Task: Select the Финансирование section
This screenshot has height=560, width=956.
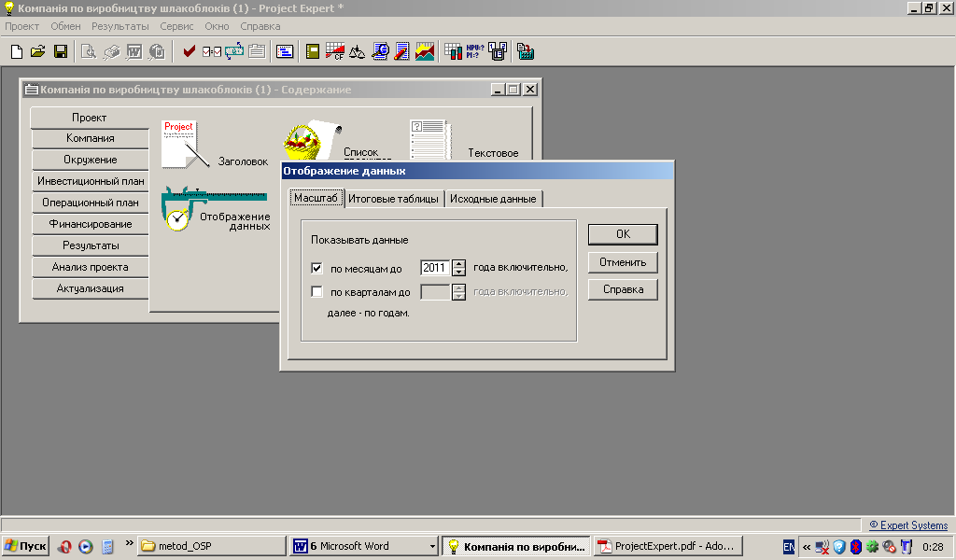Action: click(x=91, y=224)
